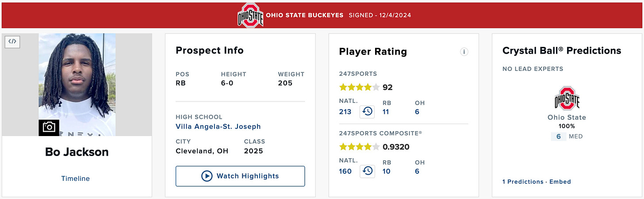Click the Ohio State Buckeyes banner text
Viewport: 644px width, 199px height.
305,15
